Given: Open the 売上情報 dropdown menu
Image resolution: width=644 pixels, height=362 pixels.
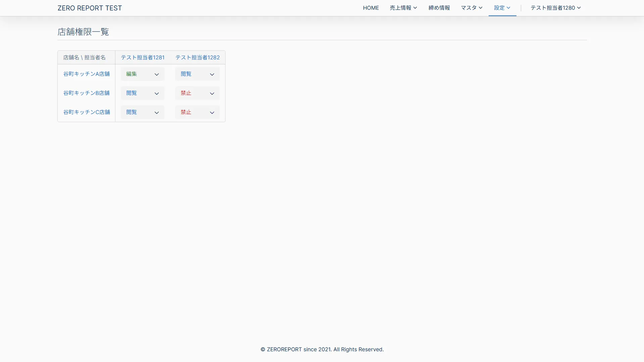Looking at the screenshot, I should (x=403, y=8).
